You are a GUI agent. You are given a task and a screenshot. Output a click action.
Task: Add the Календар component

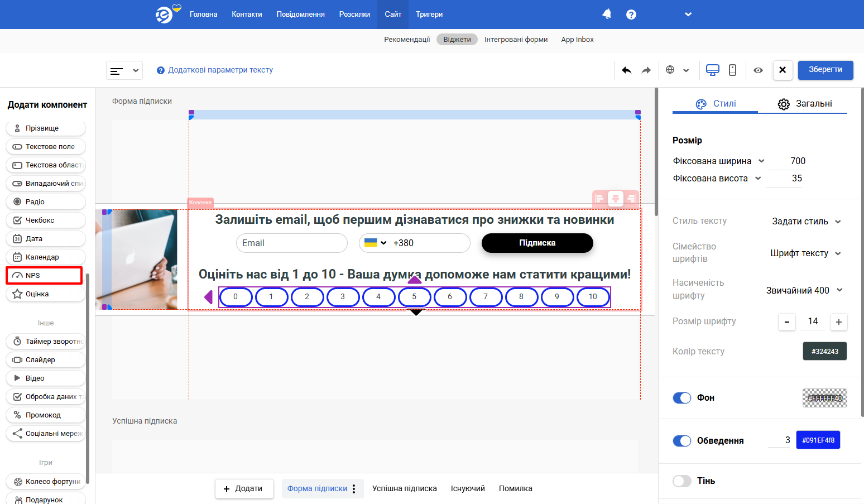click(x=46, y=257)
